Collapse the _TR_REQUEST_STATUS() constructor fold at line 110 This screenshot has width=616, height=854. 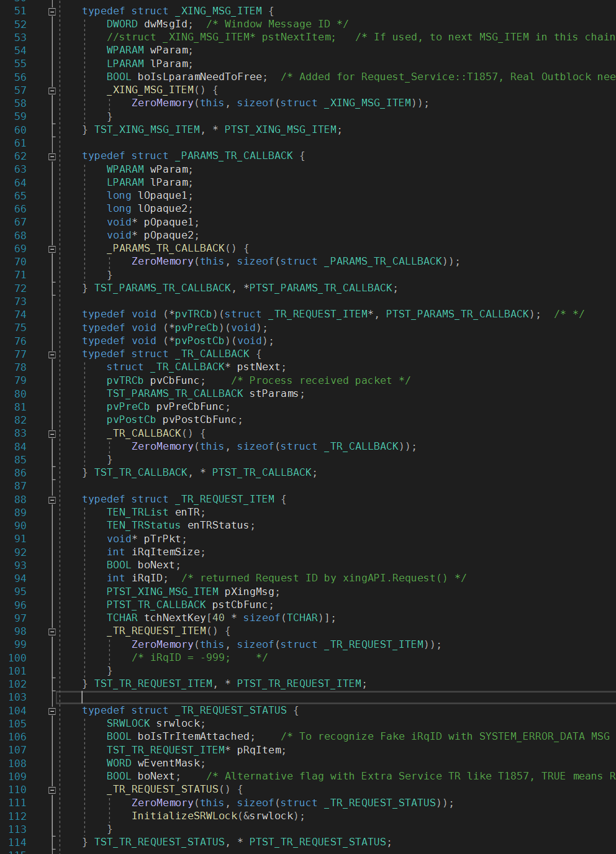[52, 790]
